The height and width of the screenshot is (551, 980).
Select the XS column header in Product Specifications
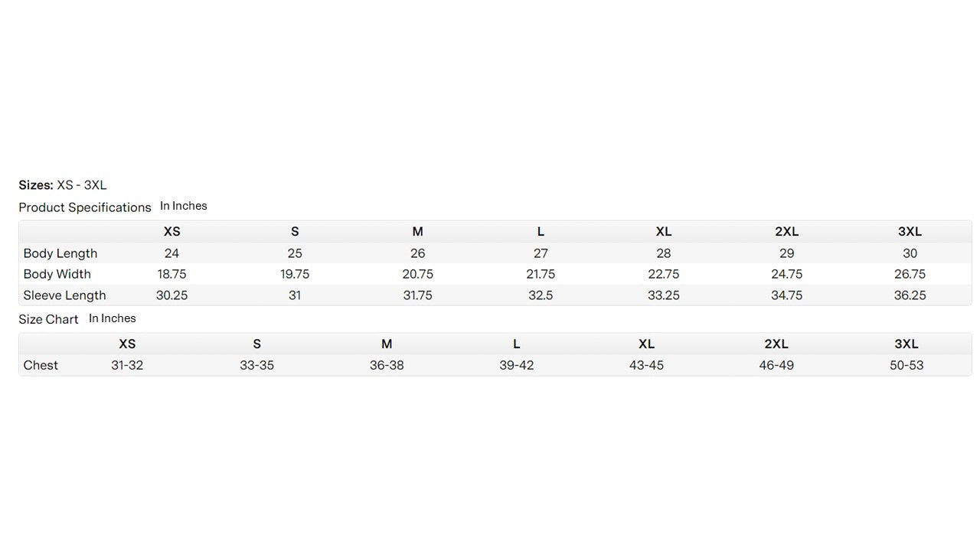point(171,232)
